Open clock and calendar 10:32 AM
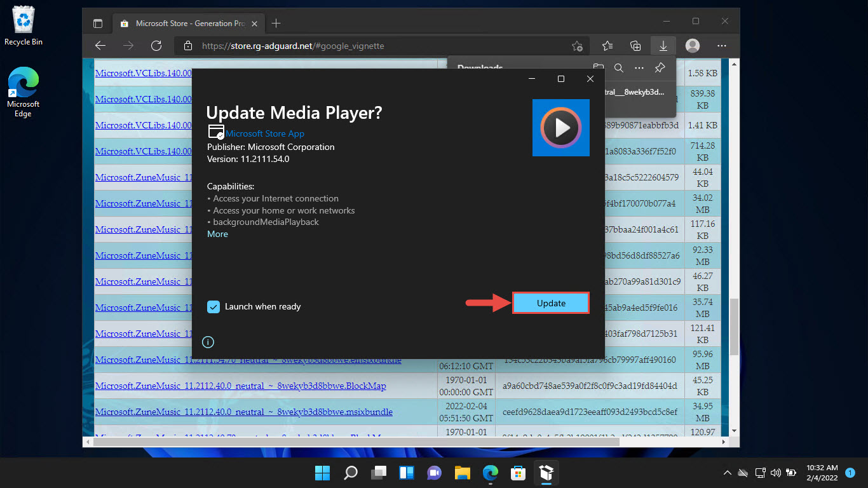868x488 pixels. [821, 473]
